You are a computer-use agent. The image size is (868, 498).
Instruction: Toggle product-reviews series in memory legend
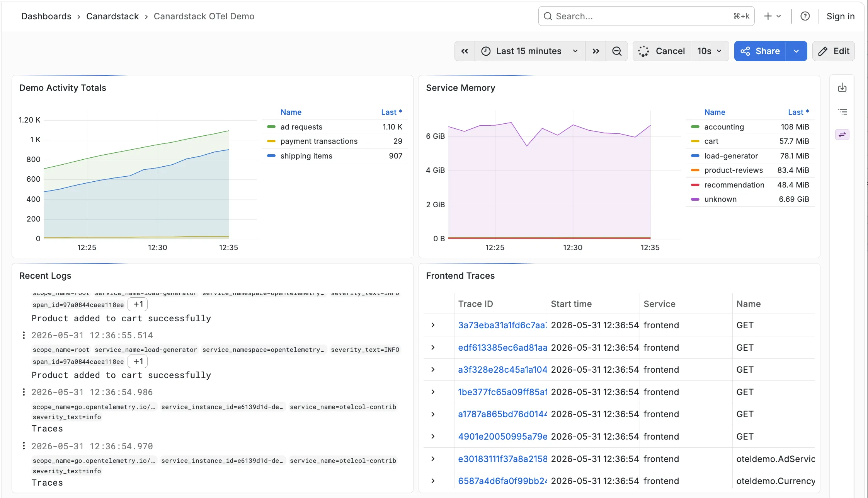pos(734,170)
